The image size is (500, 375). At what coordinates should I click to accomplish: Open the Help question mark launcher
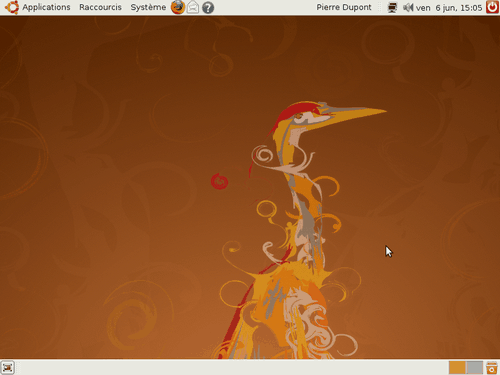click(x=208, y=7)
